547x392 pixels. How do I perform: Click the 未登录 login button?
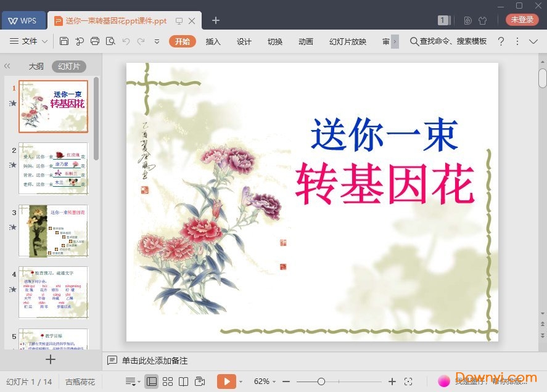522,19
